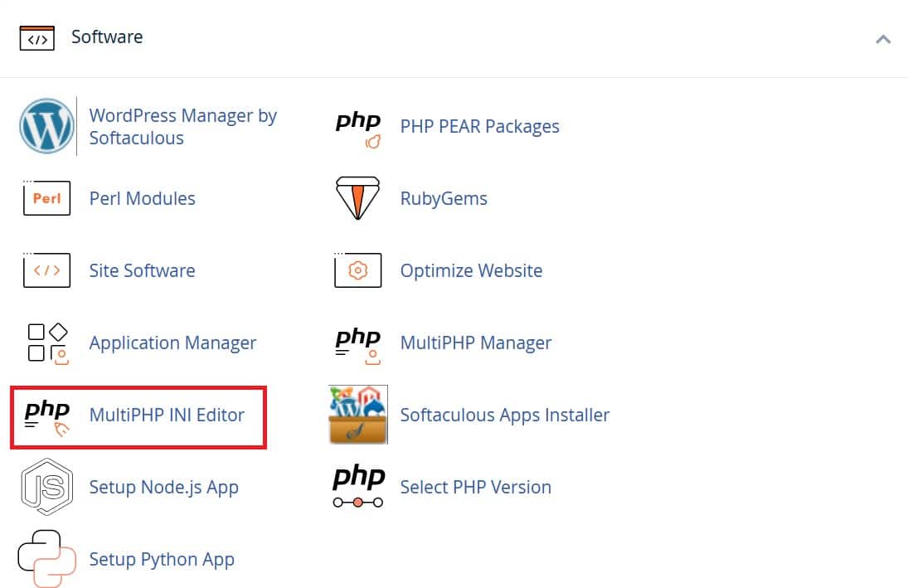Click the WordPress Manager by Softaculous icon
This screenshot has height=588, width=908.
pyautogui.click(x=47, y=126)
